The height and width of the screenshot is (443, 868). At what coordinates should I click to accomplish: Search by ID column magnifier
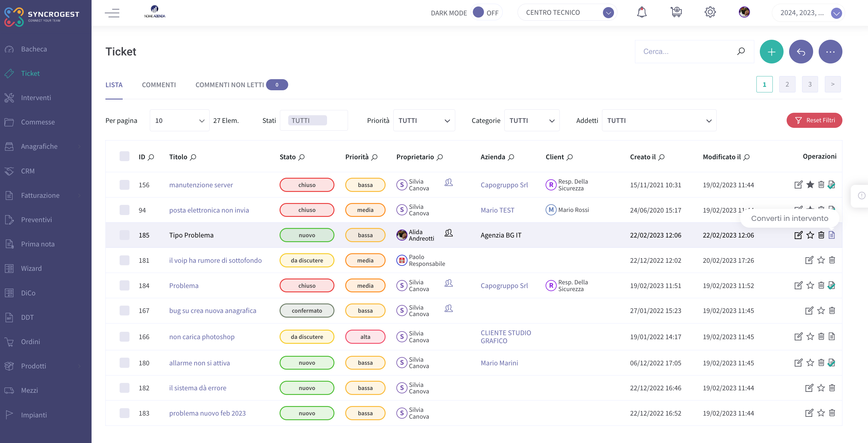tap(151, 157)
